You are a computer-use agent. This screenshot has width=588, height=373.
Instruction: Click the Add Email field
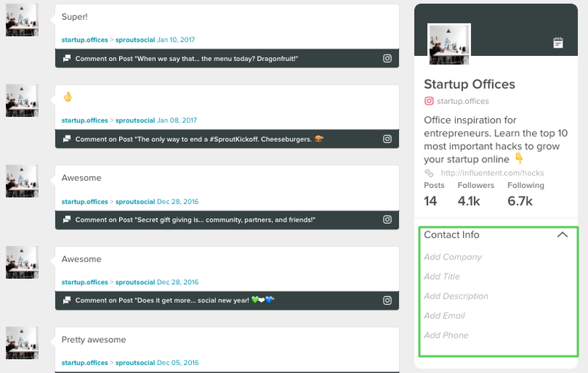[x=445, y=316]
